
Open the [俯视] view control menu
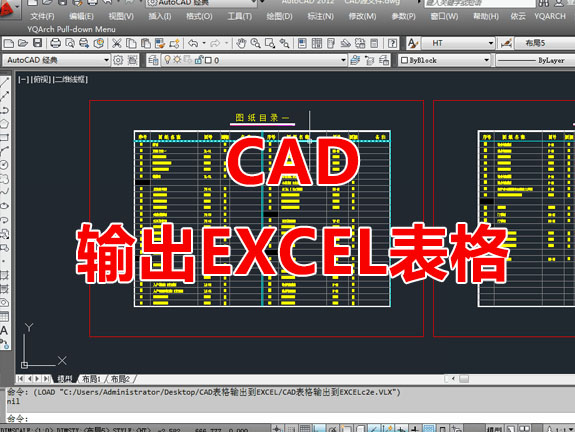41,79
